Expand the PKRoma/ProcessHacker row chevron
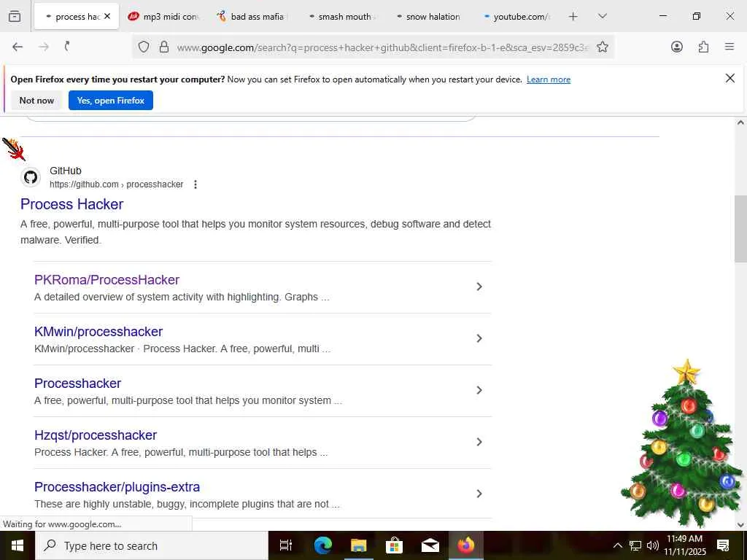747x560 pixels. (x=479, y=287)
